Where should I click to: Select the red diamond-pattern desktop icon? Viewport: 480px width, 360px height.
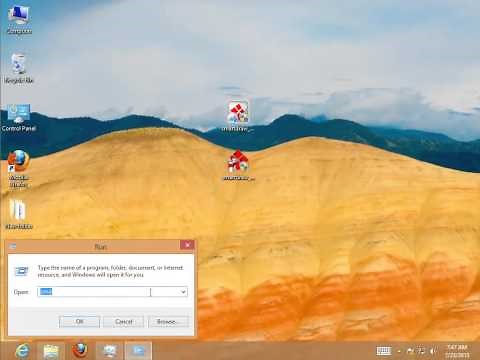click(238, 116)
